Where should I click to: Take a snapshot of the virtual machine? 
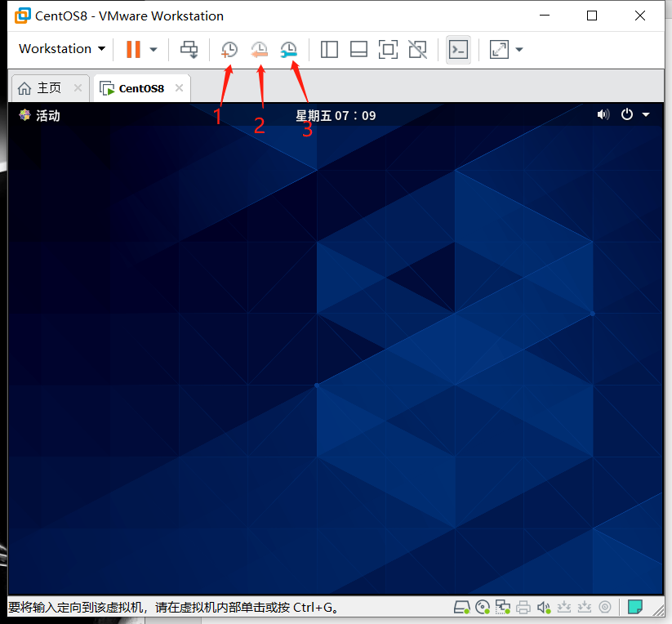229,49
